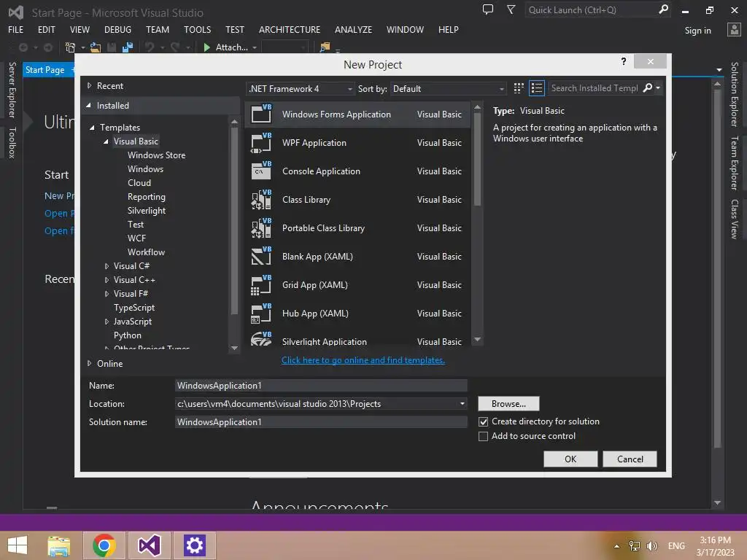Open the TOOLS menu
Image resolution: width=747 pixels, height=560 pixels.
(197, 29)
